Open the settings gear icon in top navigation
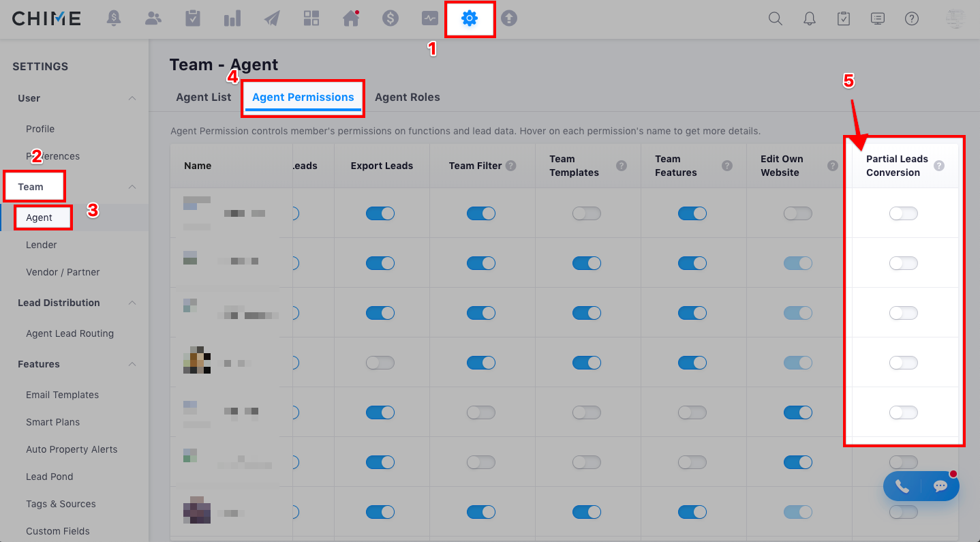Screen dimensions: 980x542 [x=470, y=18]
